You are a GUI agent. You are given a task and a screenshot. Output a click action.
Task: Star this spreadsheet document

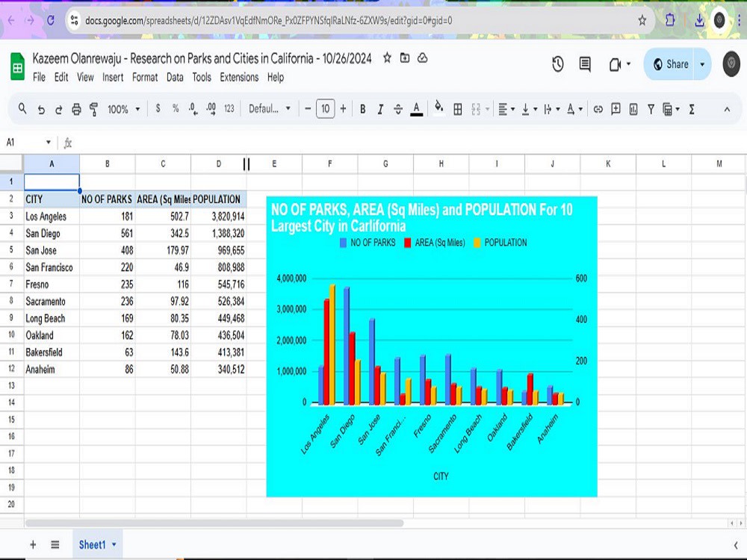coord(387,58)
